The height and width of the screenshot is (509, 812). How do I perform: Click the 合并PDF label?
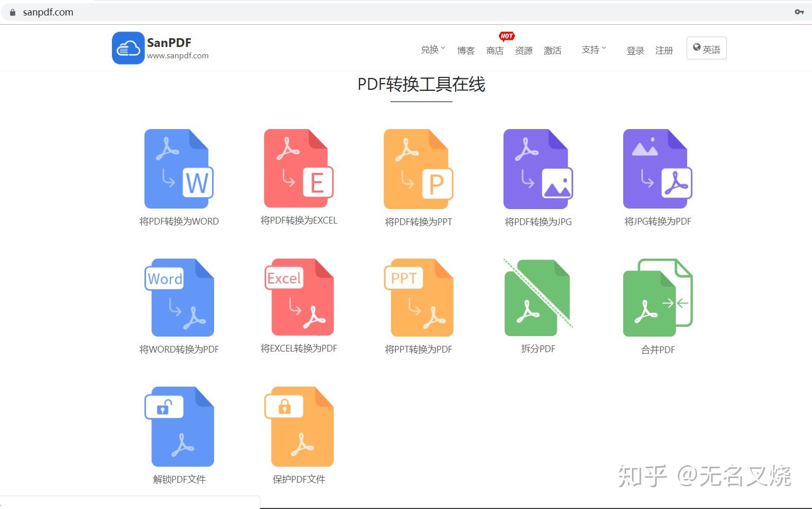pyautogui.click(x=658, y=349)
